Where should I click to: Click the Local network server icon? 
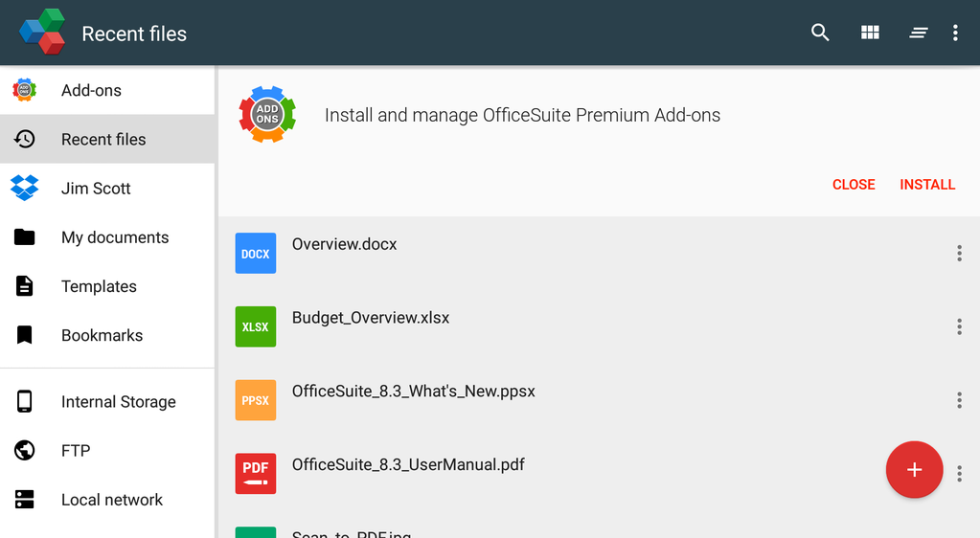click(24, 500)
